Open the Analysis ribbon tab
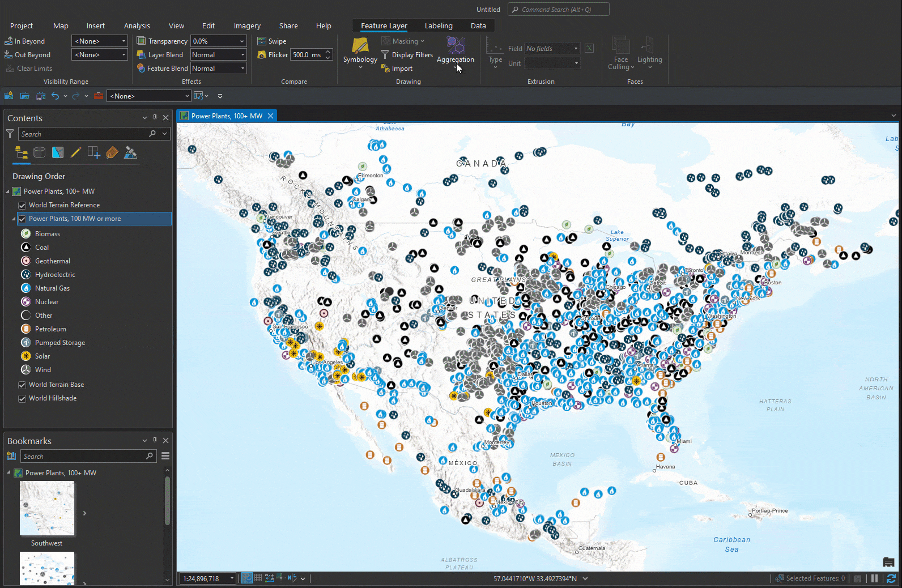 (x=137, y=26)
